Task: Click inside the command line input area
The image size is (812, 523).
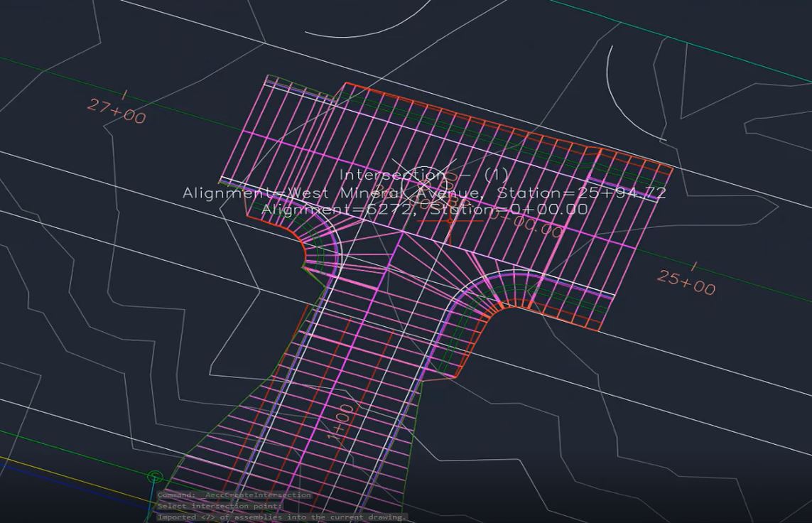Action: click(284, 505)
